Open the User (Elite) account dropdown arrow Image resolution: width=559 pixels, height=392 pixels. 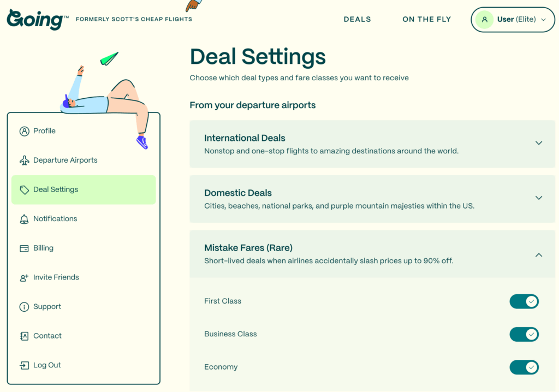click(543, 20)
